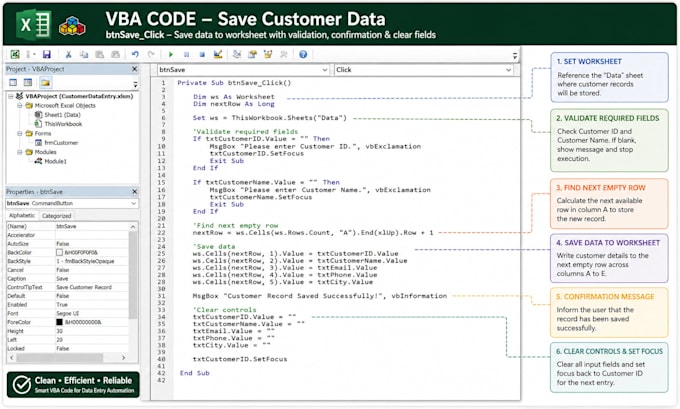This screenshot has width=680, height=409.
Task: Click the Cut scissors icon
Action: click(x=68, y=54)
